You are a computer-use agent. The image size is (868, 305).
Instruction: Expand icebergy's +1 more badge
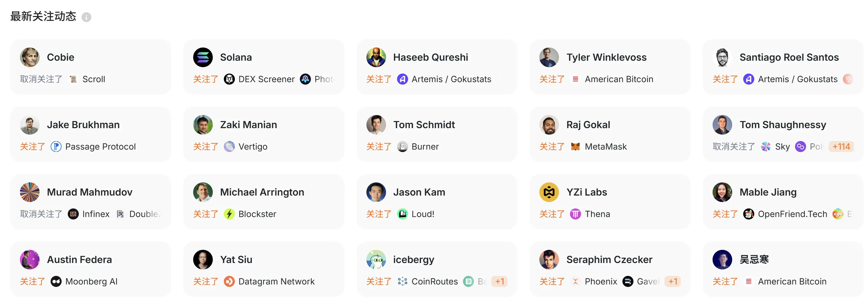(499, 281)
